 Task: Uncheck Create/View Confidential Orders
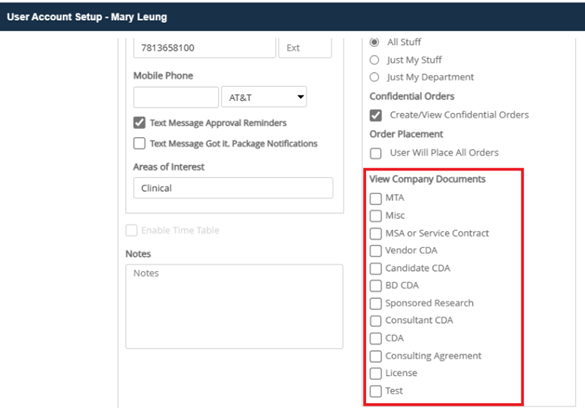tap(376, 115)
